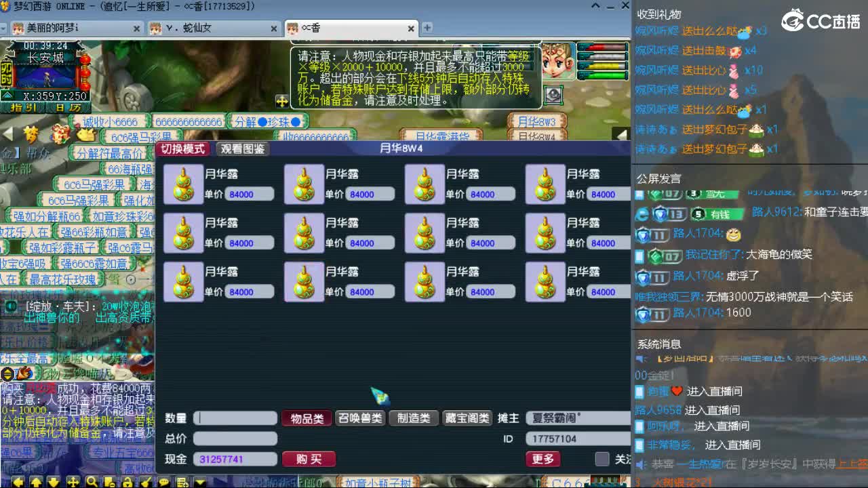
Task: Close the 蛇仙女 tab
Action: pyautogui.click(x=274, y=28)
